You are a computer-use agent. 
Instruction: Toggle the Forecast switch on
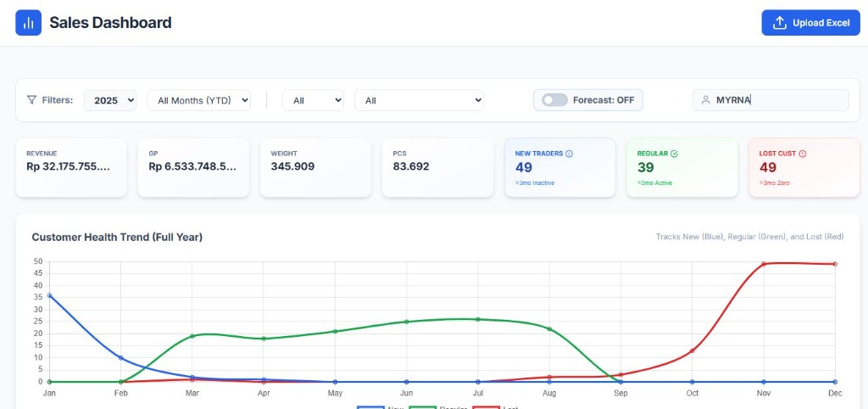coord(555,100)
